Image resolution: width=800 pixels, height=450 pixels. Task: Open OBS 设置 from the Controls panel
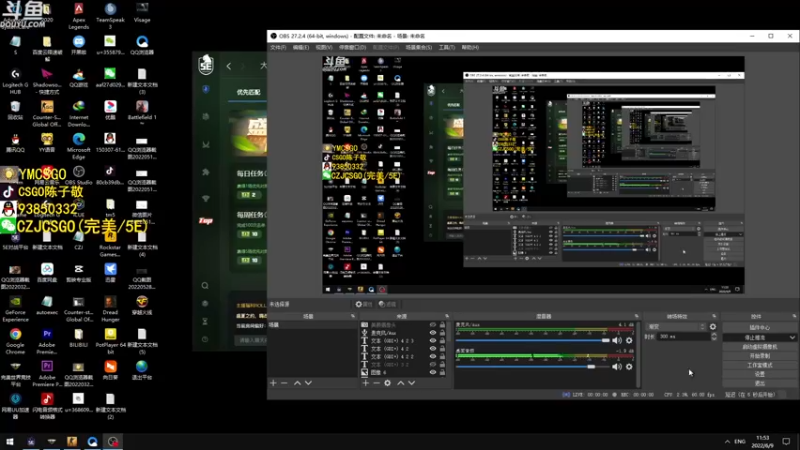point(760,374)
